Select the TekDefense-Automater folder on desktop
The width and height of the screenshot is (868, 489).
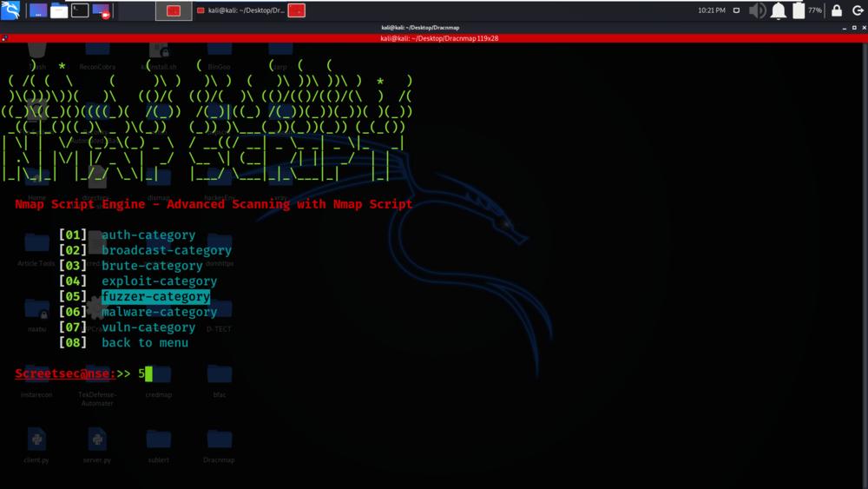[x=97, y=384]
